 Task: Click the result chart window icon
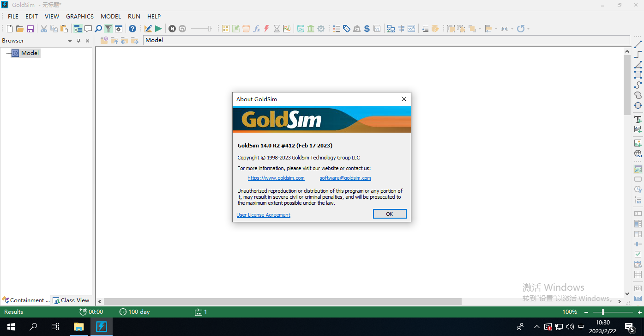tap(411, 29)
